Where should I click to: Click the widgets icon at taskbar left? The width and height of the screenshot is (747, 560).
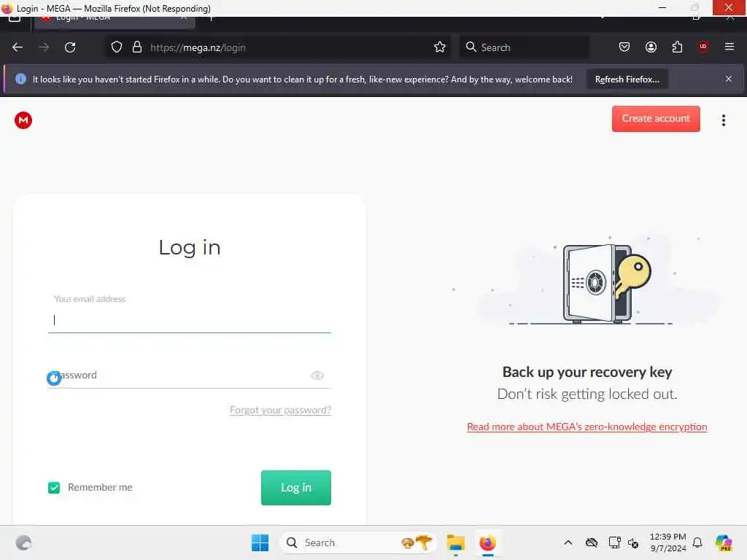coord(23,542)
